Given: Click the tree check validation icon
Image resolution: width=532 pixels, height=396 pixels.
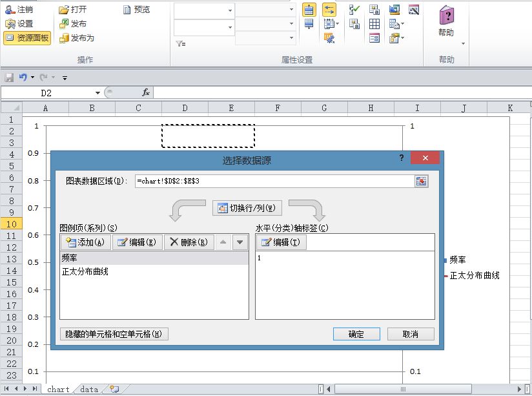Looking at the screenshot, I should [x=354, y=10].
